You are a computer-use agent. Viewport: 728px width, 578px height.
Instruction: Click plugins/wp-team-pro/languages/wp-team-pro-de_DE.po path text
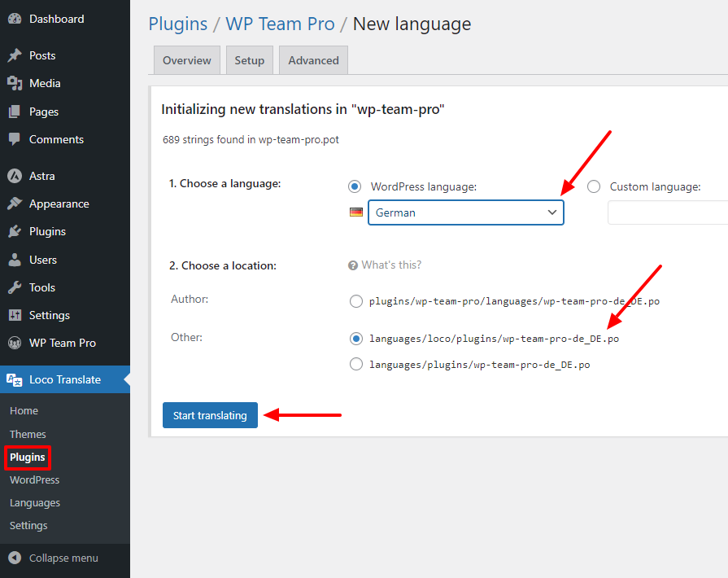click(x=514, y=301)
